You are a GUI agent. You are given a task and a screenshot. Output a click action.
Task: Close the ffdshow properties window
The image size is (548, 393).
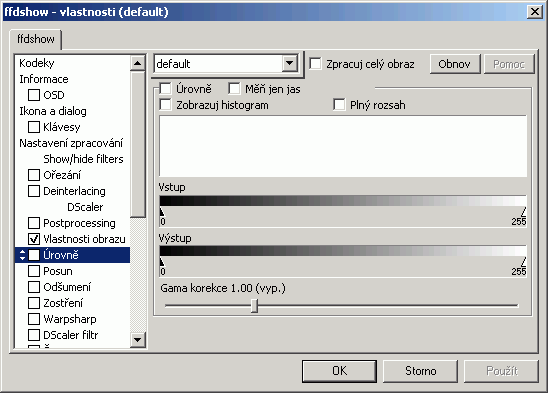pyautogui.click(x=535, y=12)
